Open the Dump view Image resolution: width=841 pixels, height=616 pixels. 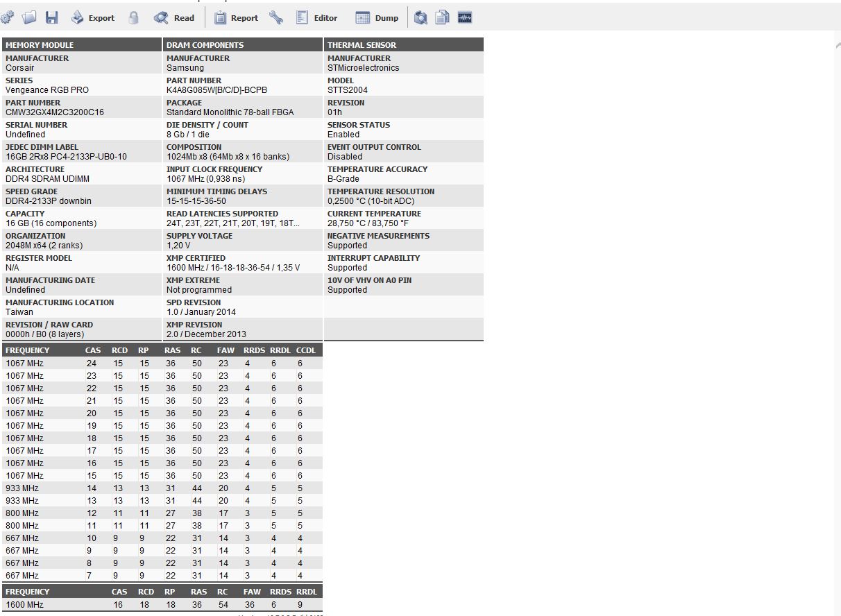coord(377,18)
